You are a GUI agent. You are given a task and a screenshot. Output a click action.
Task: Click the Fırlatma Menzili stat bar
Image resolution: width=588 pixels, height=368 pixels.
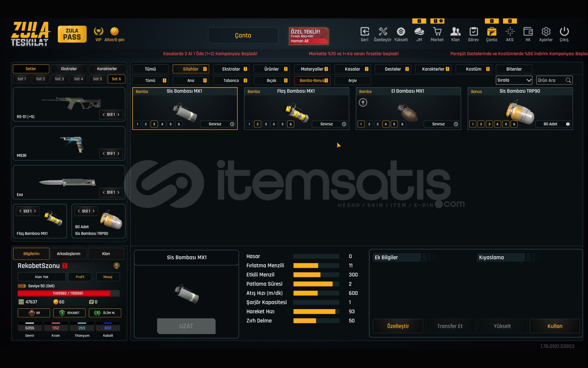316,266
